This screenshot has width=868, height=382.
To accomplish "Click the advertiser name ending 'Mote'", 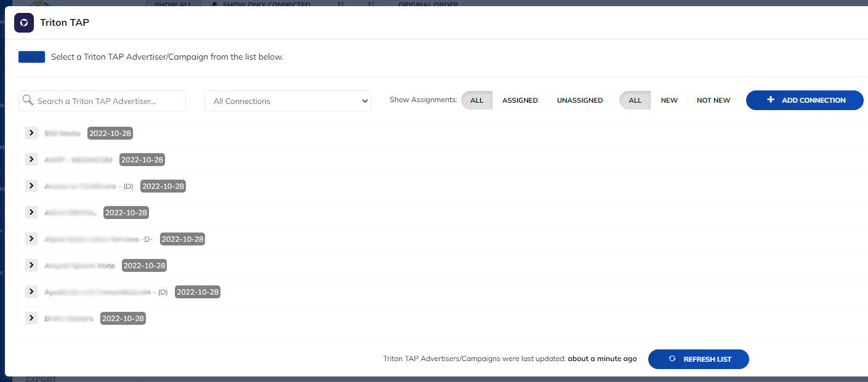I will 80,266.
